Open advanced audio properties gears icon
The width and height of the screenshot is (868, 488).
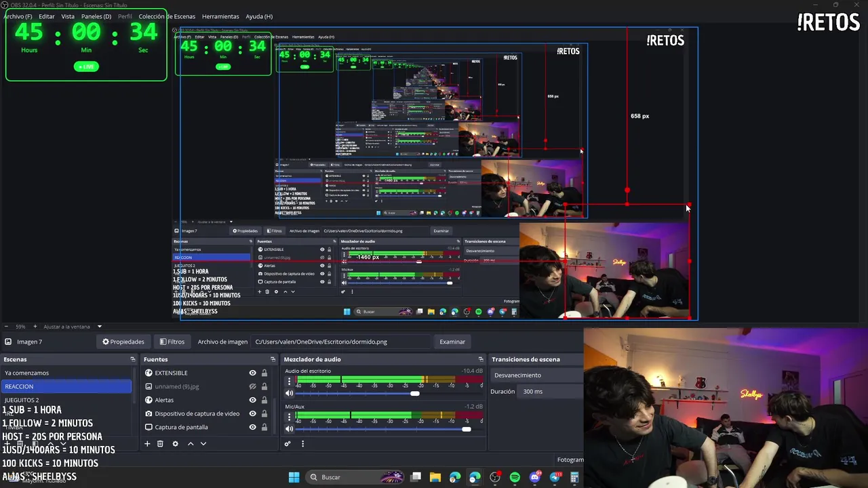pyautogui.click(x=288, y=444)
